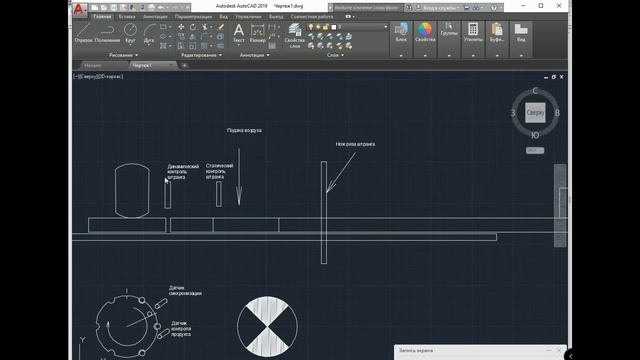
Task: Expand the Утилиты panel arrow
Action: [473, 55]
